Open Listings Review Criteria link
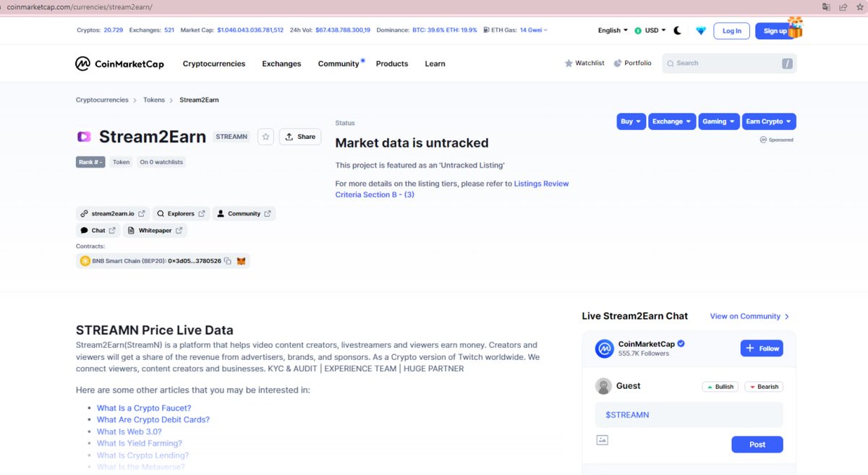This screenshot has width=868, height=475. click(452, 189)
